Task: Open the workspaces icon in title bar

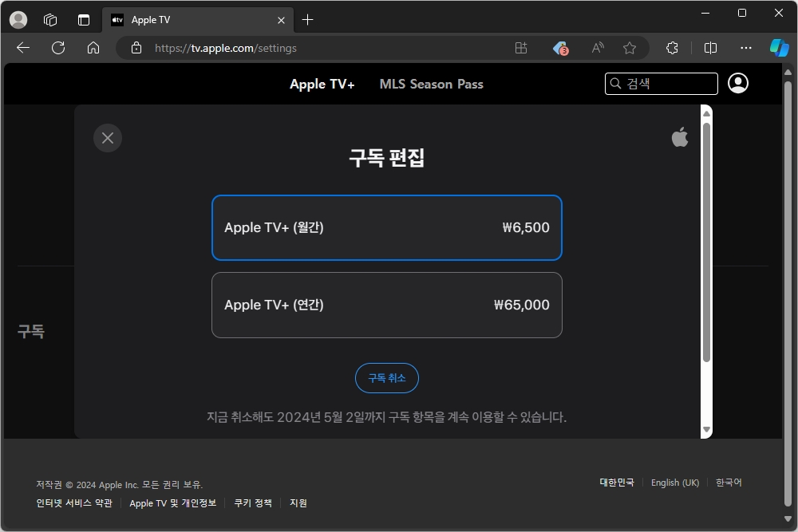Action: click(50, 20)
